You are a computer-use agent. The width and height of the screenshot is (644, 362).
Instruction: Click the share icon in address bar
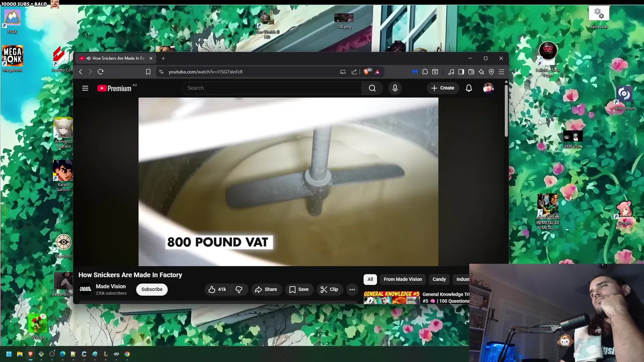tap(354, 72)
